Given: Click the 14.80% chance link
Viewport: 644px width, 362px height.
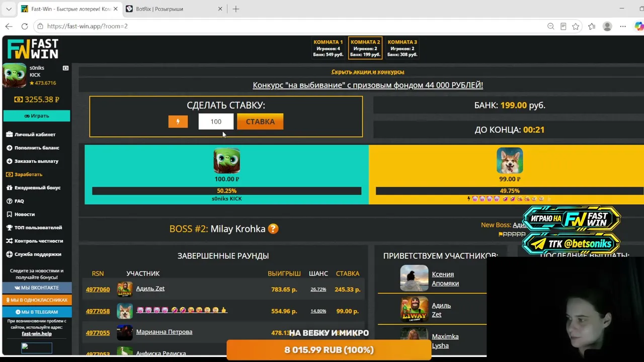Looking at the screenshot, I should 318,311.
